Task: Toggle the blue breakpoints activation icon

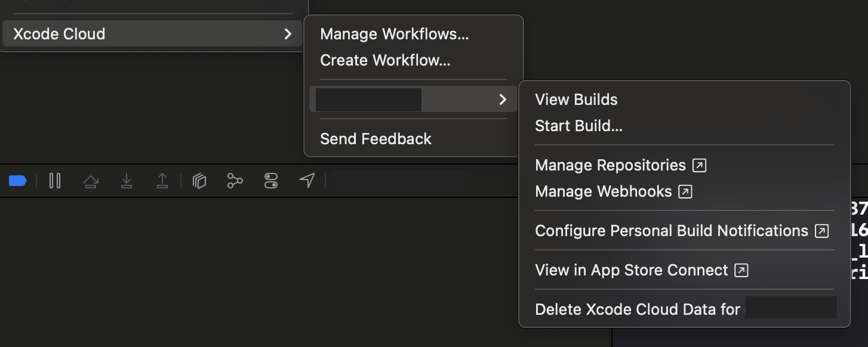Action: (x=18, y=181)
